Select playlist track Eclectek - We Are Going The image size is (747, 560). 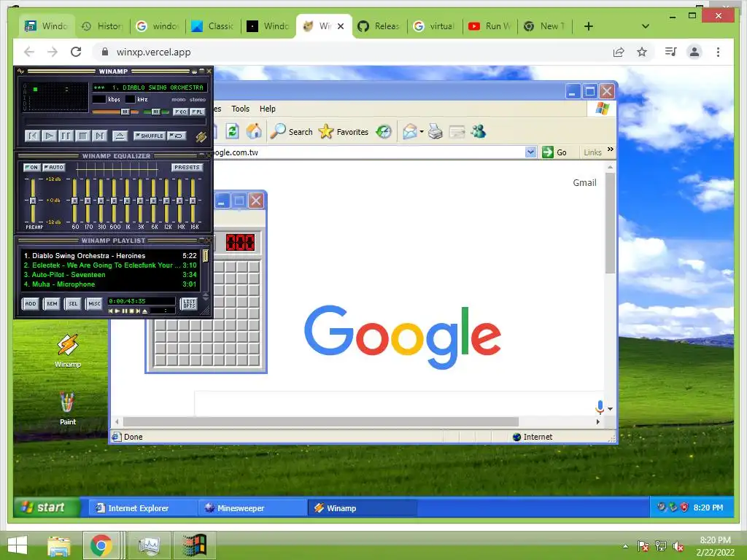pyautogui.click(x=110, y=265)
